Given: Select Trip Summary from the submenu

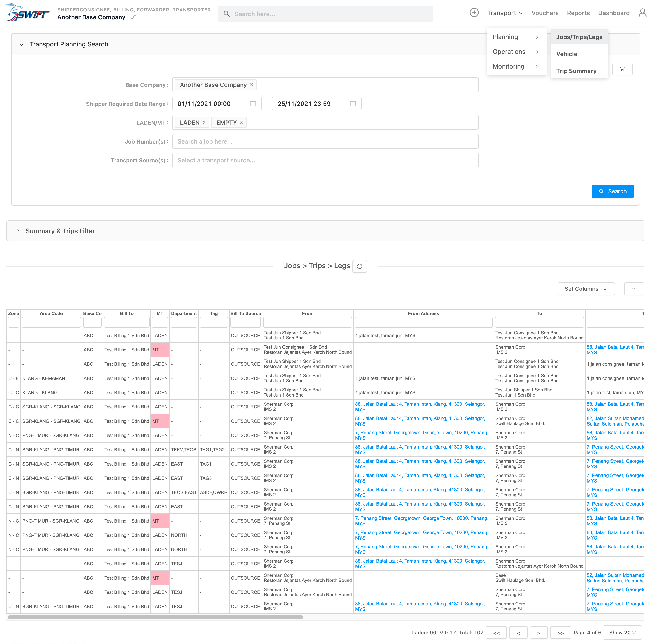Looking at the screenshot, I should [576, 71].
